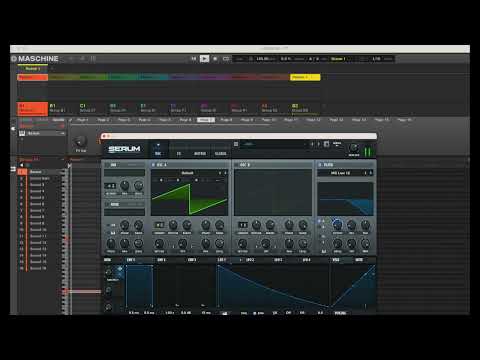This screenshot has height=360, width=480.
Task: Select LFO 4 modulation tab
Action: pos(307,260)
